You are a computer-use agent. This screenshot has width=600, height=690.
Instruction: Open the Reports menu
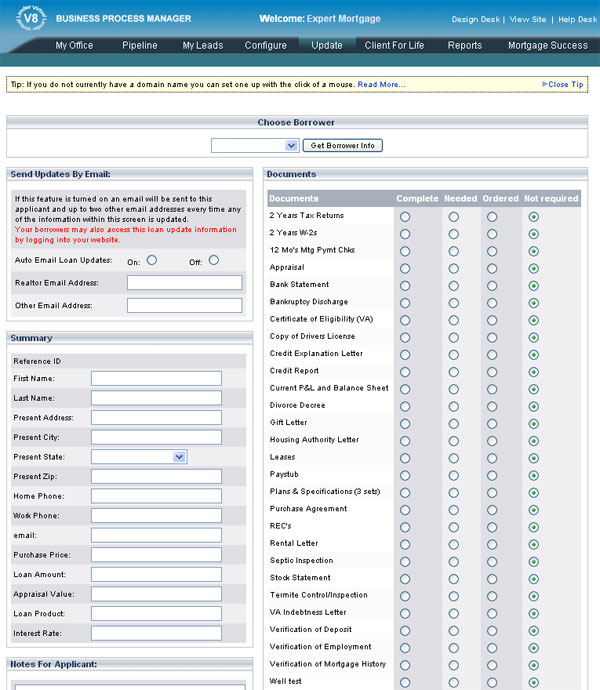[x=464, y=45]
